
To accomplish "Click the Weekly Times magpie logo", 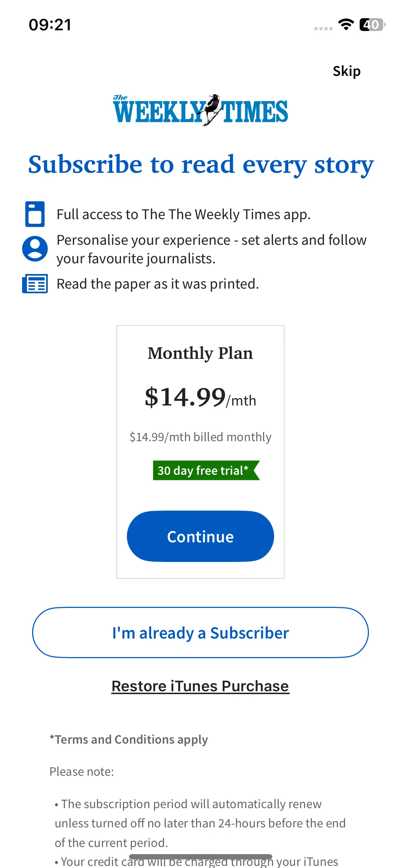I will coord(200,110).
